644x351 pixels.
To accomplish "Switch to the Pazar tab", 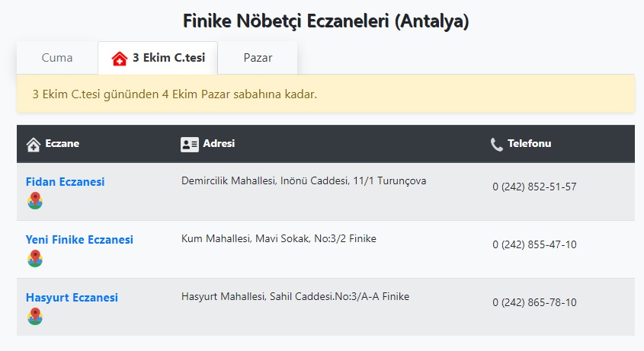I will (x=258, y=57).
